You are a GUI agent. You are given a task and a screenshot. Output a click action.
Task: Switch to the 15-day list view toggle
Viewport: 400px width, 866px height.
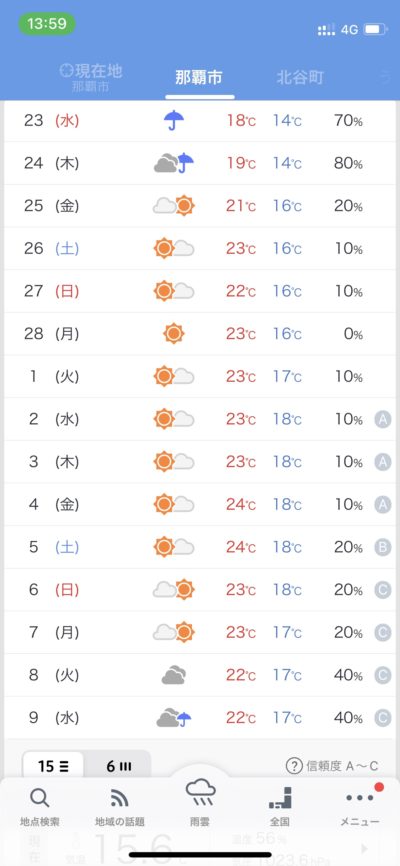coord(53,766)
